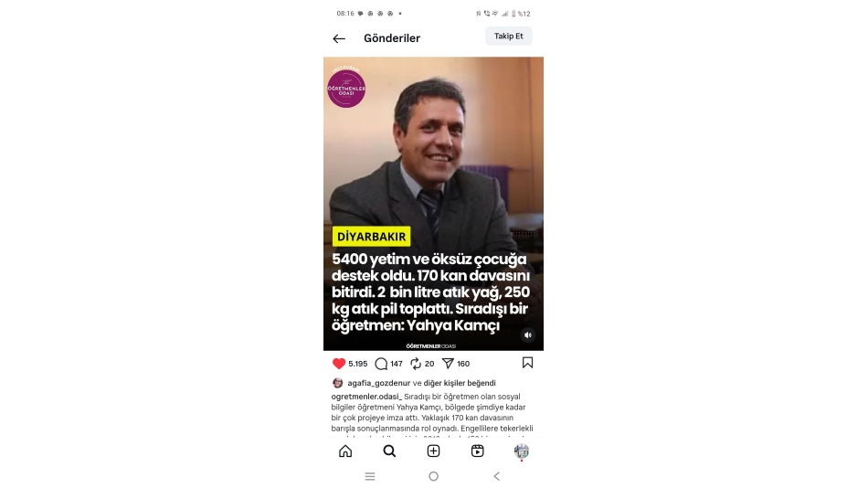Tap the back arrow next to Gönderiler

tap(339, 38)
